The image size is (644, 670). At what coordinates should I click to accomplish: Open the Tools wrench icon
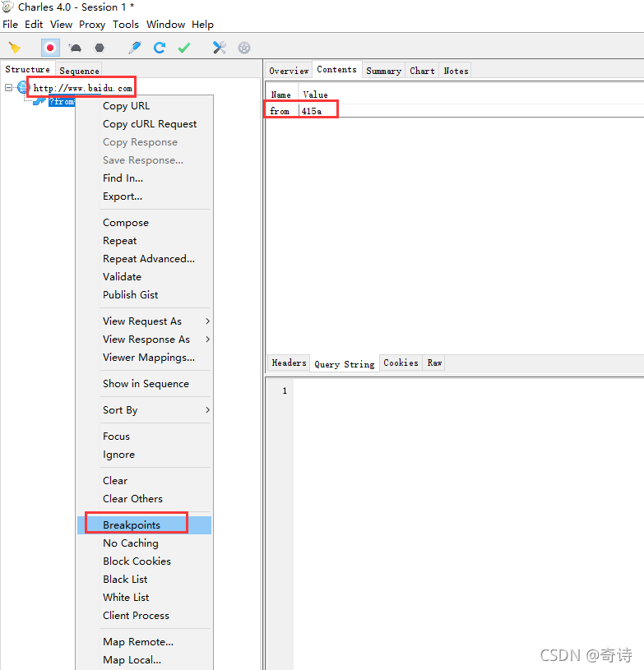click(220, 48)
